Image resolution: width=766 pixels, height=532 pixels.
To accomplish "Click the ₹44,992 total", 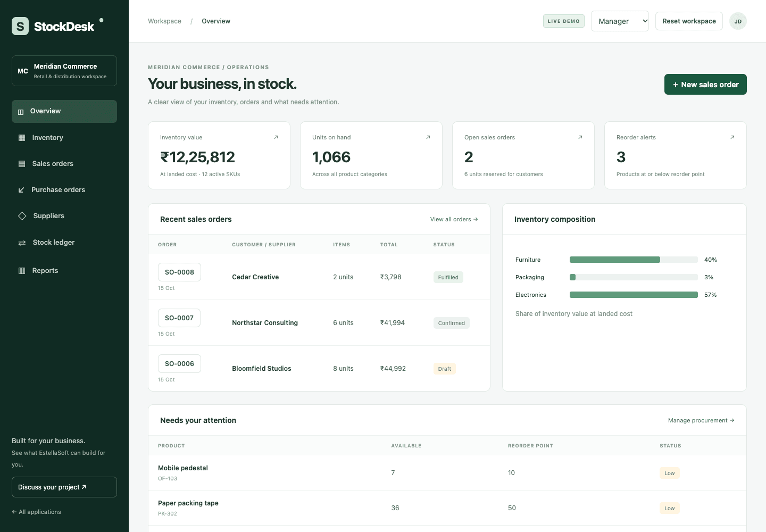I will click(x=393, y=369).
